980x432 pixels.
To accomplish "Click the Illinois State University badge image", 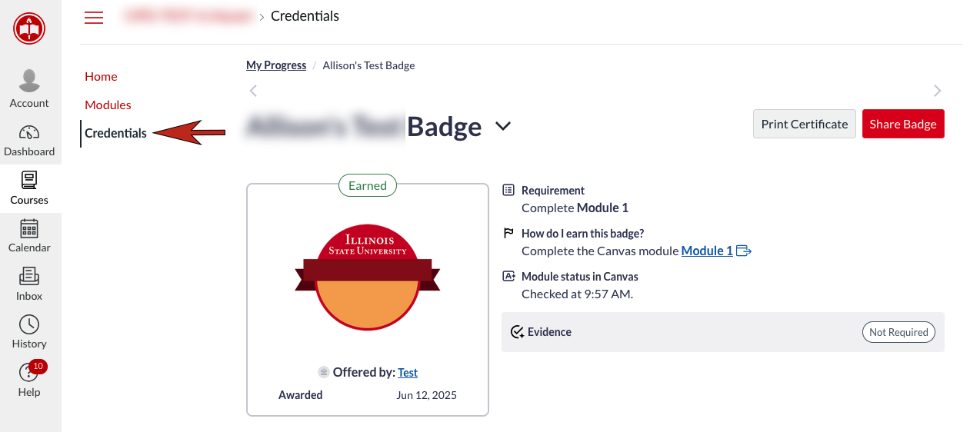I will click(x=367, y=277).
